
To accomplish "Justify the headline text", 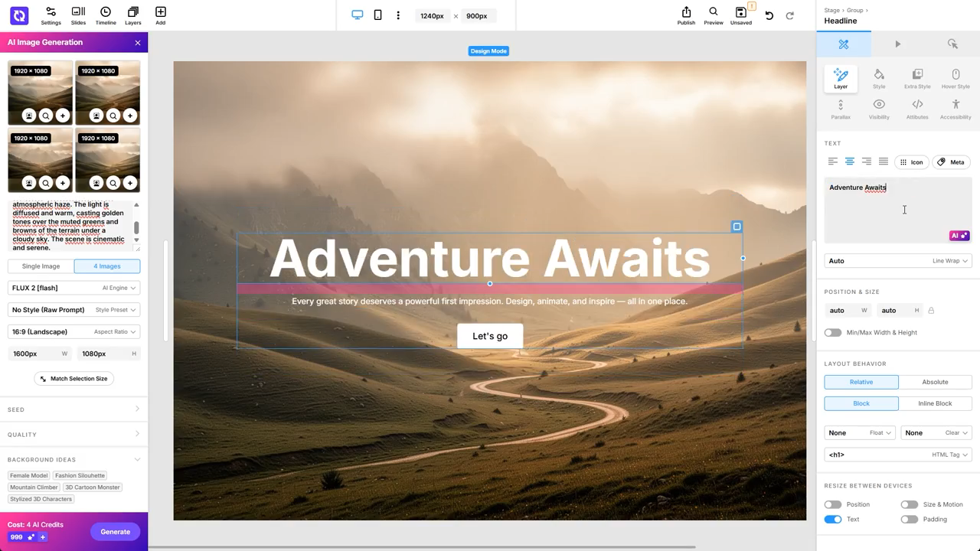I will click(x=883, y=161).
